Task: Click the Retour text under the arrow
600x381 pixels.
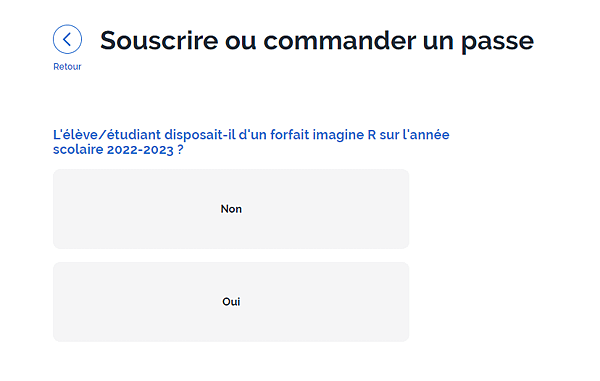Action: point(67,67)
